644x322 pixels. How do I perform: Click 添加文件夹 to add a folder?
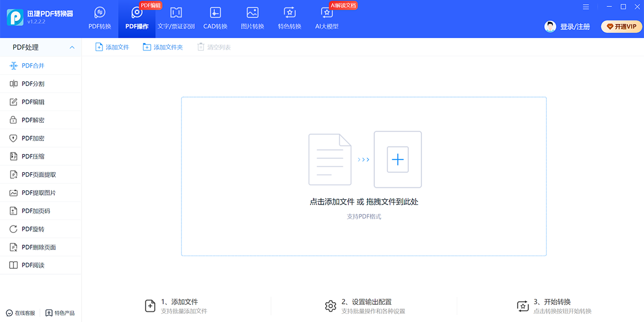pyautogui.click(x=163, y=47)
